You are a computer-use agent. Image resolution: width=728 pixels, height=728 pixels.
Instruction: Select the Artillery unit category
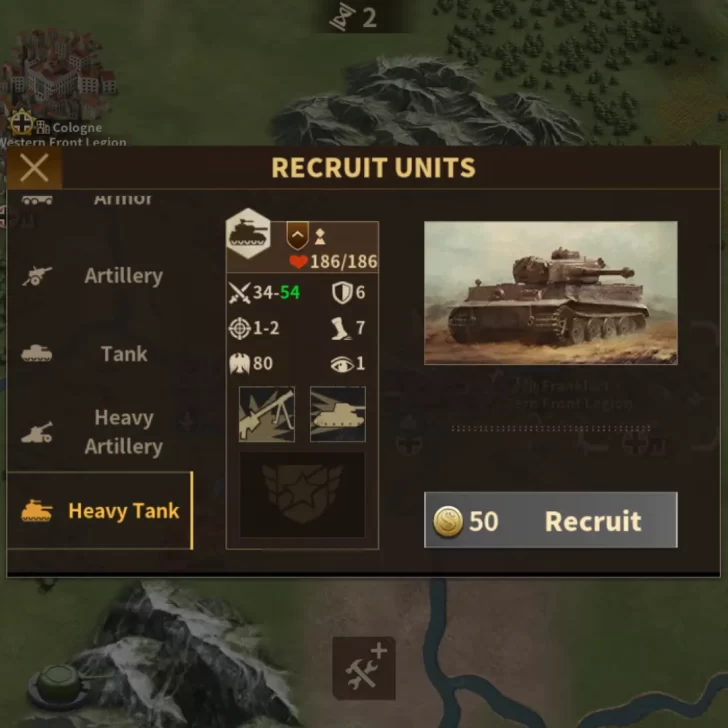100,276
